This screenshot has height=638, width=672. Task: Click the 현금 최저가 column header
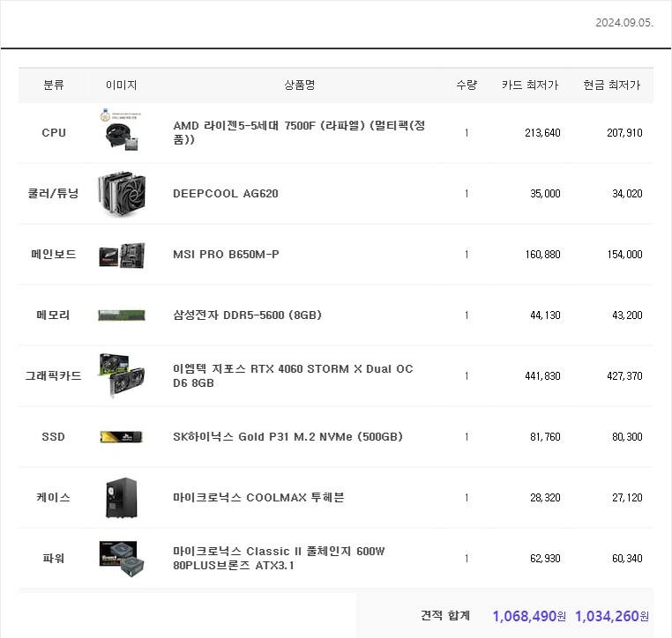click(x=612, y=85)
